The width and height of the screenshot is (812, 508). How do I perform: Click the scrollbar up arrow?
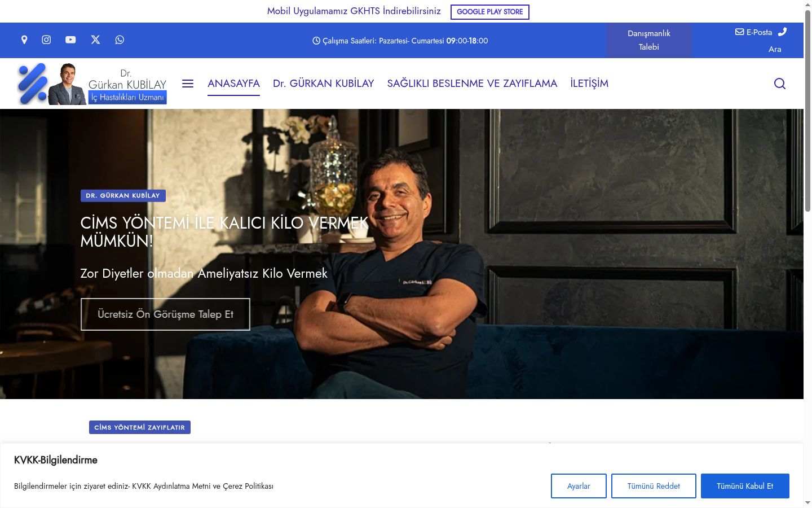click(807, 4)
